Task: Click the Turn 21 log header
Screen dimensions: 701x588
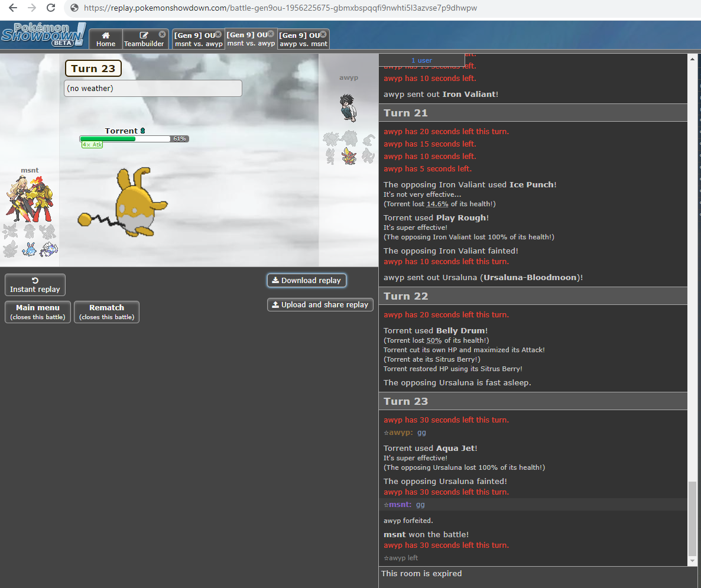Action: (x=533, y=113)
